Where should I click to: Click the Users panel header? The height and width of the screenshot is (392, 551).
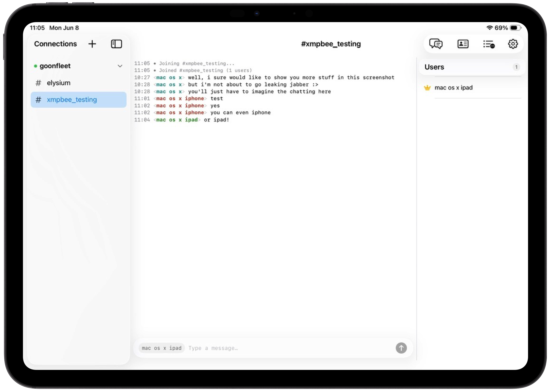tap(472, 67)
